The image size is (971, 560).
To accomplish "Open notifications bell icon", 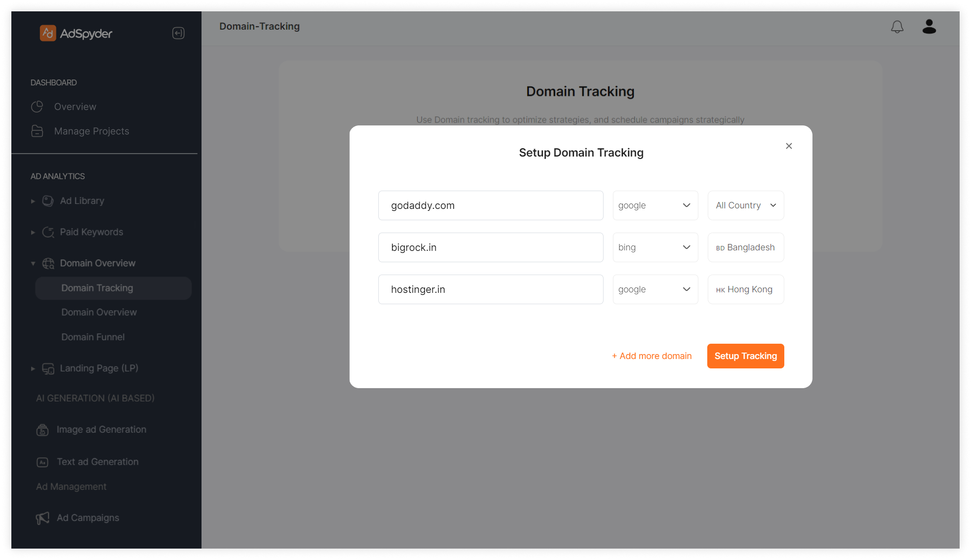I will tap(897, 27).
